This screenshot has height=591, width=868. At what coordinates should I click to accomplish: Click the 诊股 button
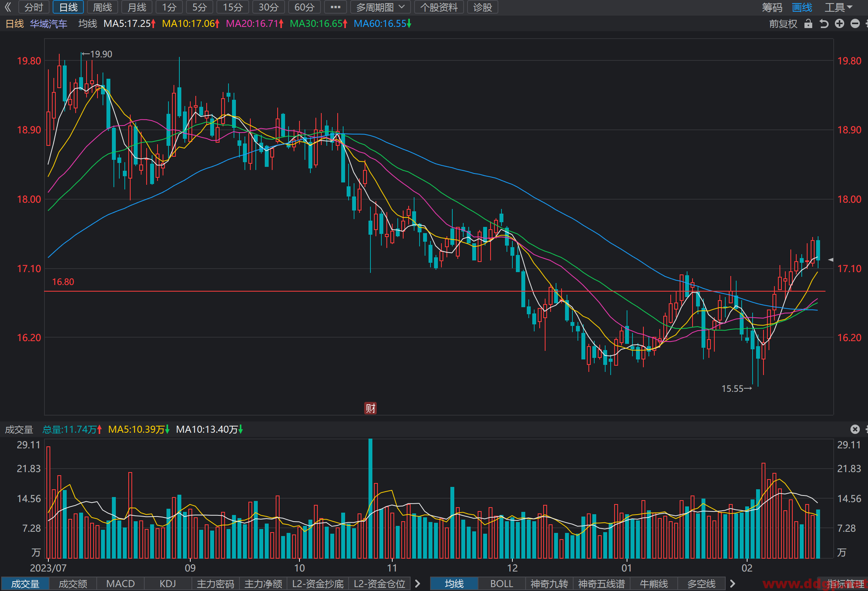click(x=482, y=7)
